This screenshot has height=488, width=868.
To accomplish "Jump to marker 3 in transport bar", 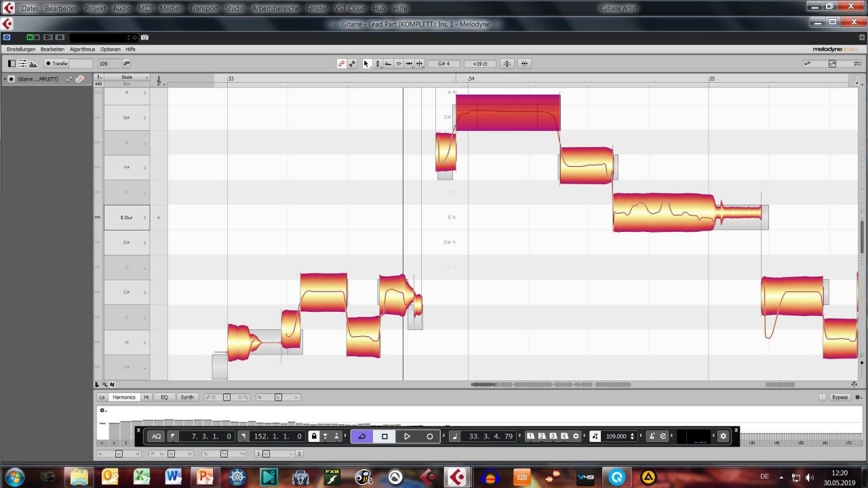I will 553,436.
